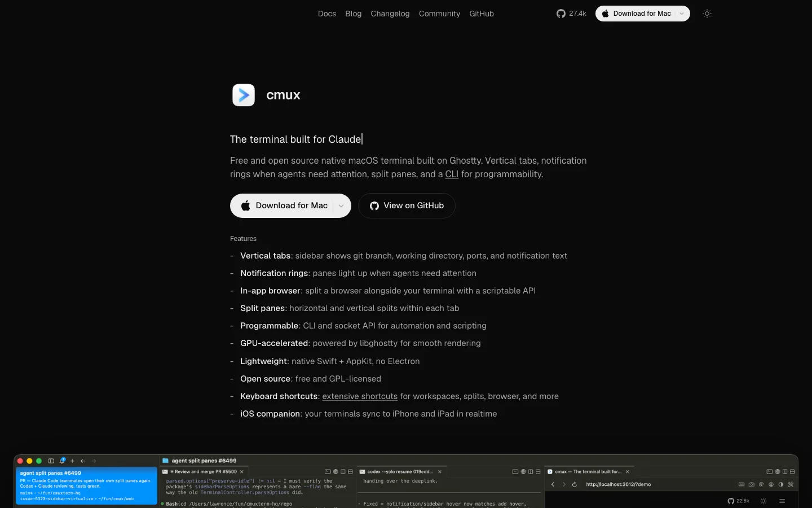Click 'Vertical tabs' feature text
812x508 pixels.
pos(266,256)
